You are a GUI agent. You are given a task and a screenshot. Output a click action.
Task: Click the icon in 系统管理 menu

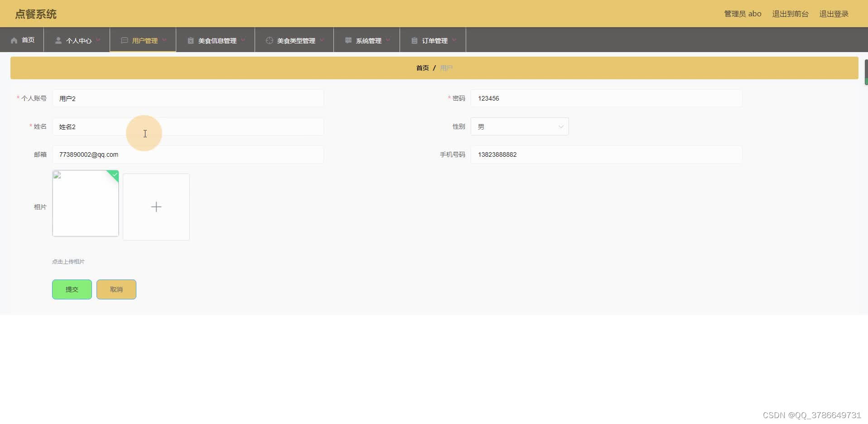pos(348,40)
